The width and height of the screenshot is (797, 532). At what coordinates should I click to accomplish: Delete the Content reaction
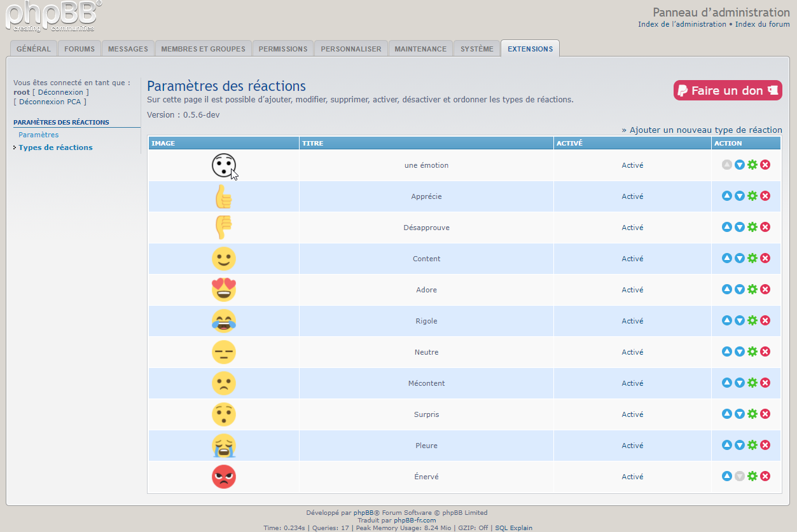tap(765, 258)
